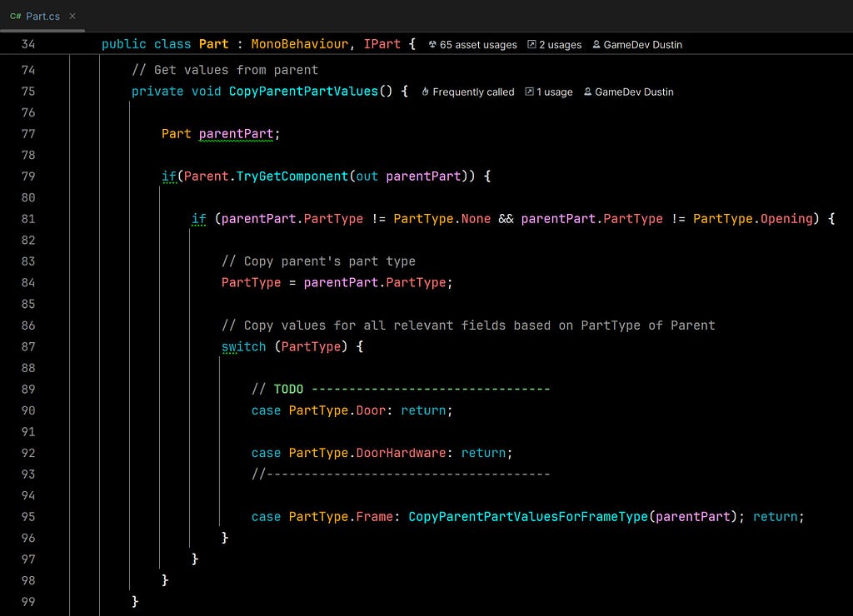
Task: Click the method closing brace on line 99
Action: tap(135, 601)
